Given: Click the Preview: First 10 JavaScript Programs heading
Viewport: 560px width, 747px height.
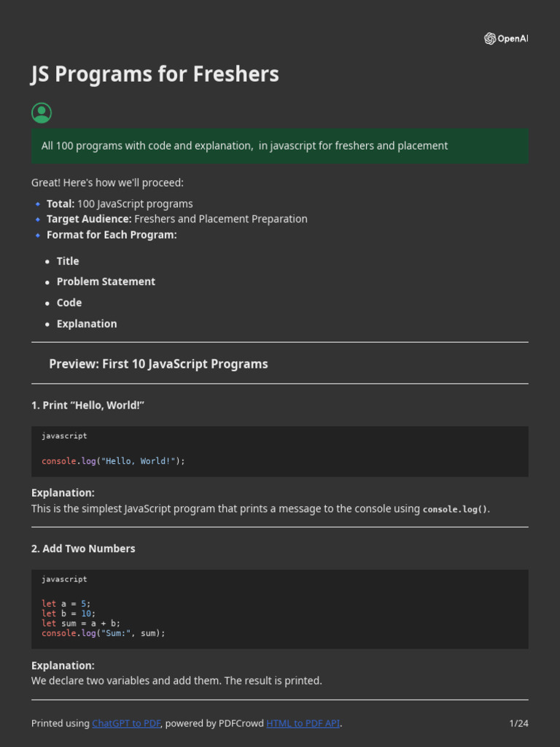Looking at the screenshot, I should tap(158, 363).
